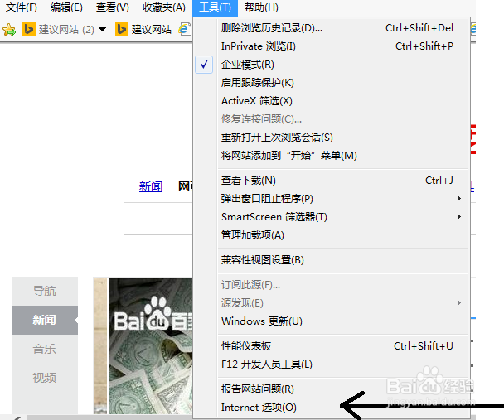
Task: Toggle ActiveX 筛选(X)
Action: pos(332,101)
